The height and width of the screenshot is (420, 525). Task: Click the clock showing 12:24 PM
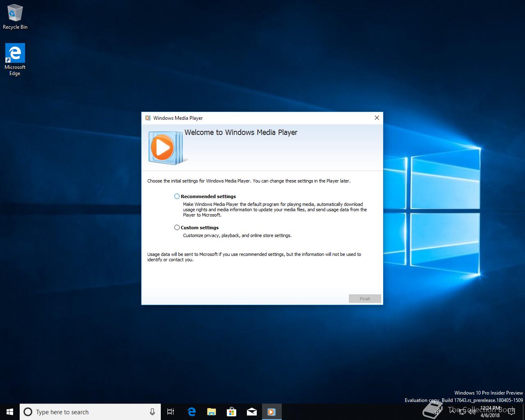pyautogui.click(x=490, y=412)
